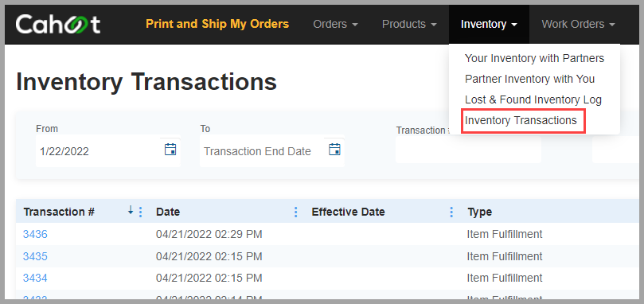Select Inventory Transactions menu entry
The width and height of the screenshot is (644, 304).
point(521,120)
